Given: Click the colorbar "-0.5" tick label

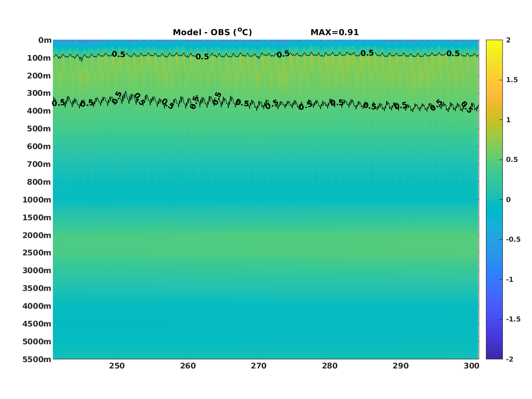Looking at the screenshot, I should [x=513, y=239].
